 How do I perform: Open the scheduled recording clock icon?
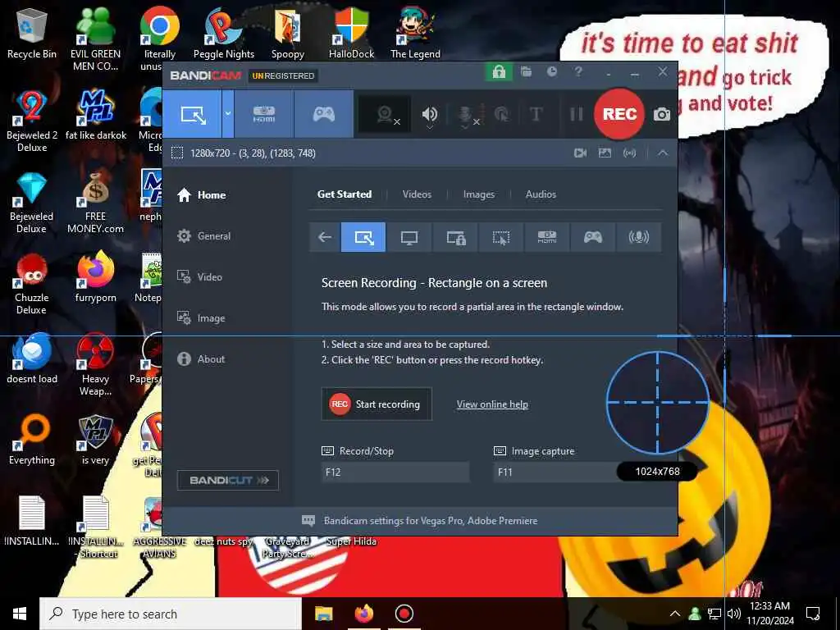coord(552,72)
